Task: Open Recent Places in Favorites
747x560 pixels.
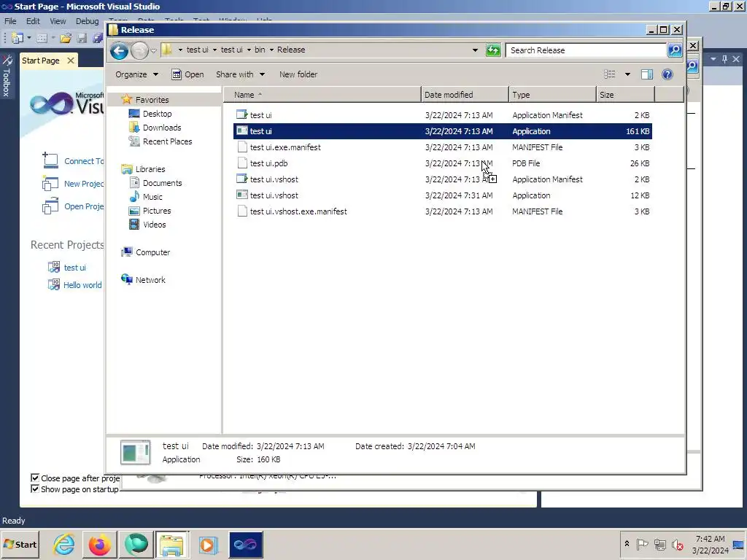Action: [x=167, y=141]
